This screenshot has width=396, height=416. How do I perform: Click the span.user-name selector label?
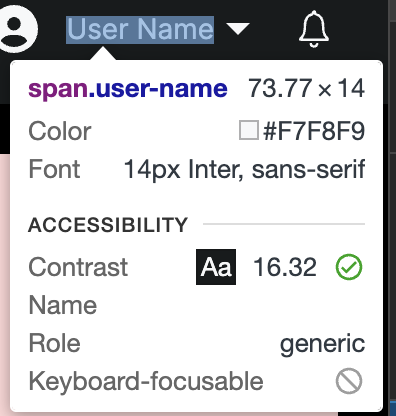click(x=128, y=89)
